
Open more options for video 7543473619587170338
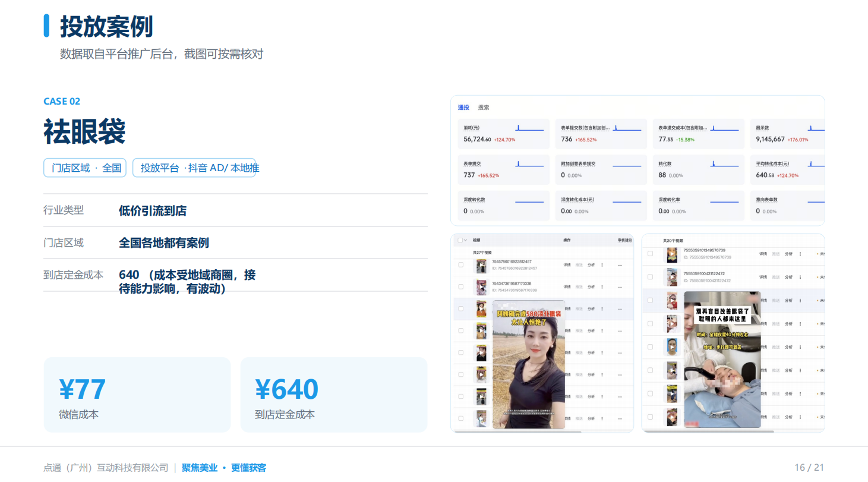pyautogui.click(x=602, y=287)
